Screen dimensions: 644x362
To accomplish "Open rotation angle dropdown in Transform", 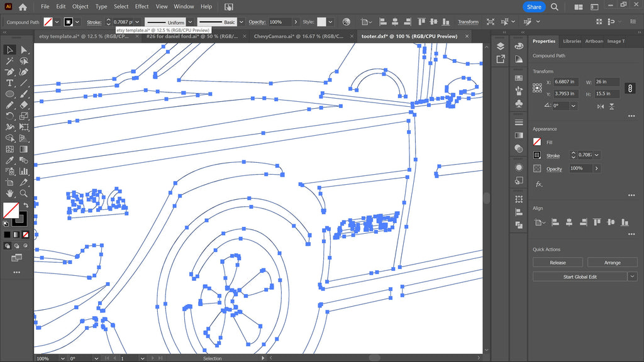I will (574, 106).
